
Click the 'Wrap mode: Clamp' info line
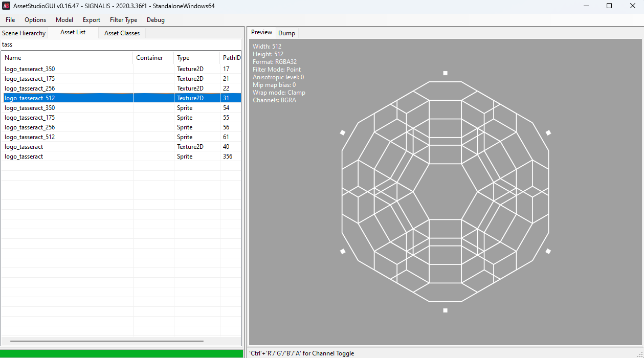[279, 93]
